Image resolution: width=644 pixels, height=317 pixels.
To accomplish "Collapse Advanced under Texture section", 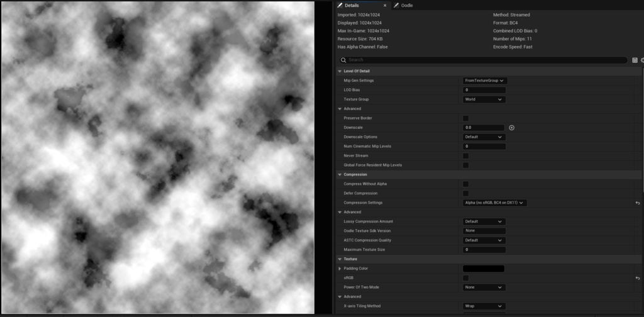I will point(340,296).
